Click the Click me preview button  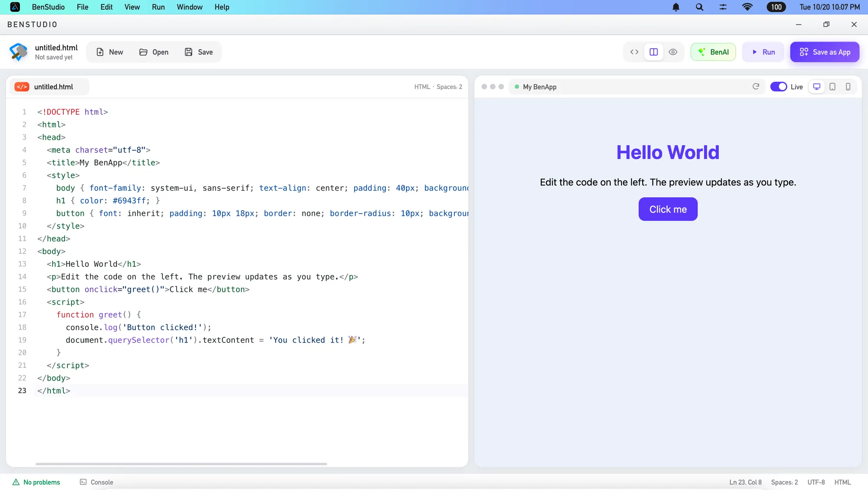[668, 209]
